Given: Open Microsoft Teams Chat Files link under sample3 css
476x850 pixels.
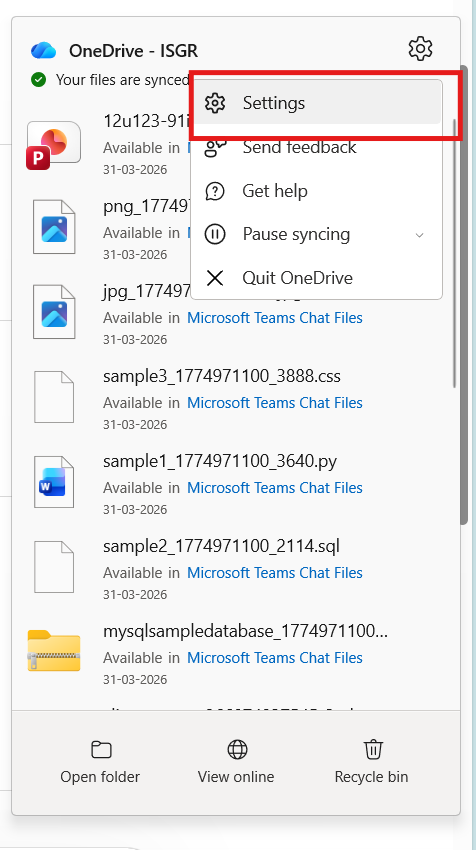Looking at the screenshot, I should click(x=275, y=403).
